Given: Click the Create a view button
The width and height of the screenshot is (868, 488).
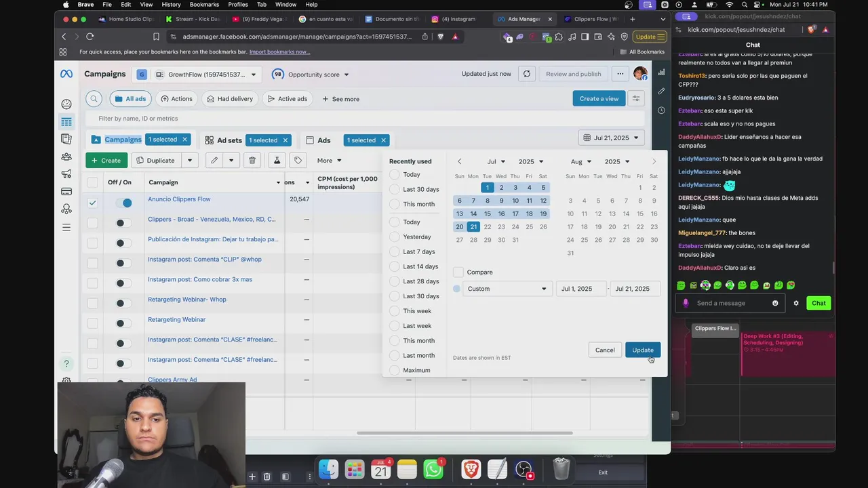Looking at the screenshot, I should pyautogui.click(x=599, y=99).
